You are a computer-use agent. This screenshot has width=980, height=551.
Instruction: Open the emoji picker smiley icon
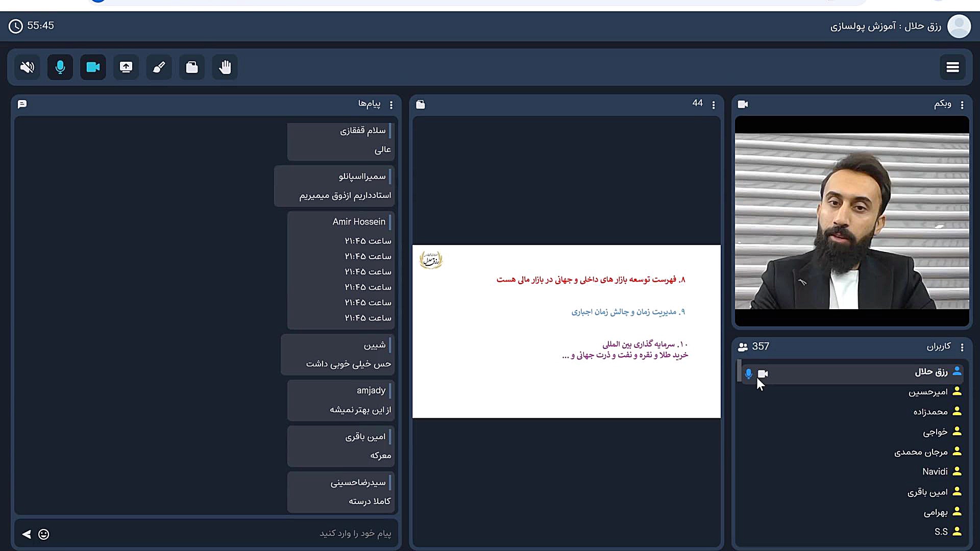[44, 534]
